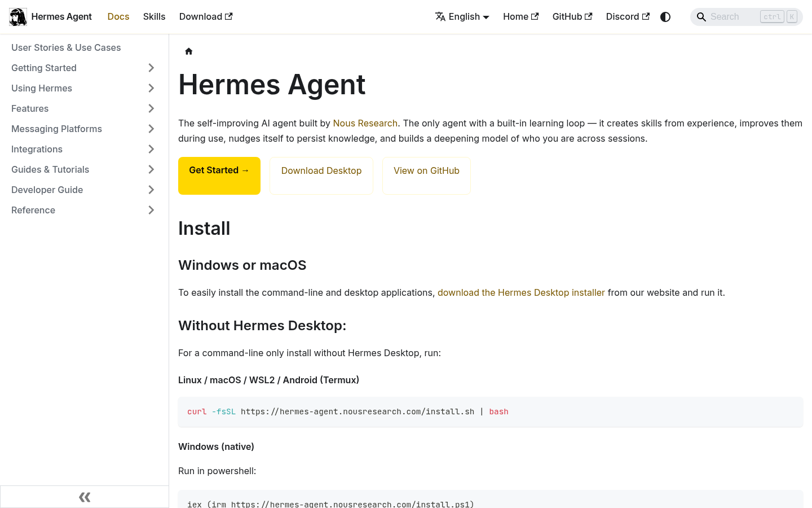
Task: Open the Skills navbar item
Action: 154,17
